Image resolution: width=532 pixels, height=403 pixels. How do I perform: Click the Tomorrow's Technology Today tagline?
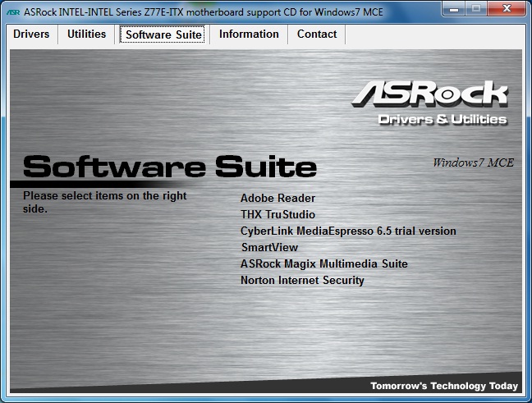pyautogui.click(x=443, y=386)
